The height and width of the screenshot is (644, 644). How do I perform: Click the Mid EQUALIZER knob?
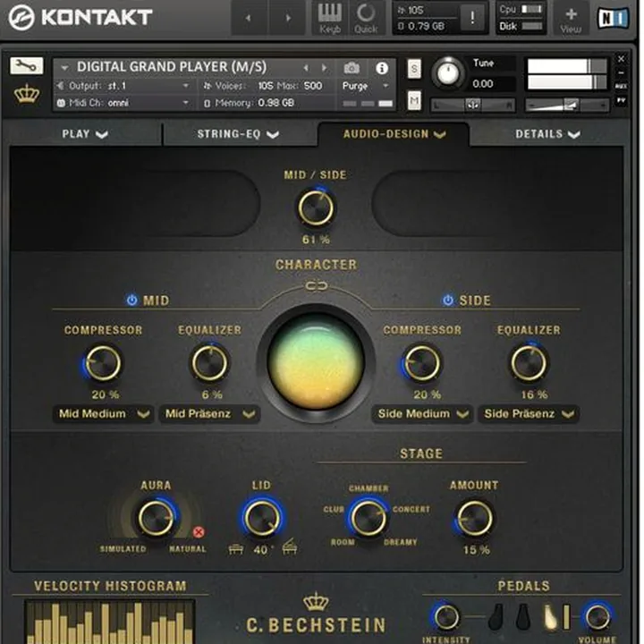tap(210, 363)
